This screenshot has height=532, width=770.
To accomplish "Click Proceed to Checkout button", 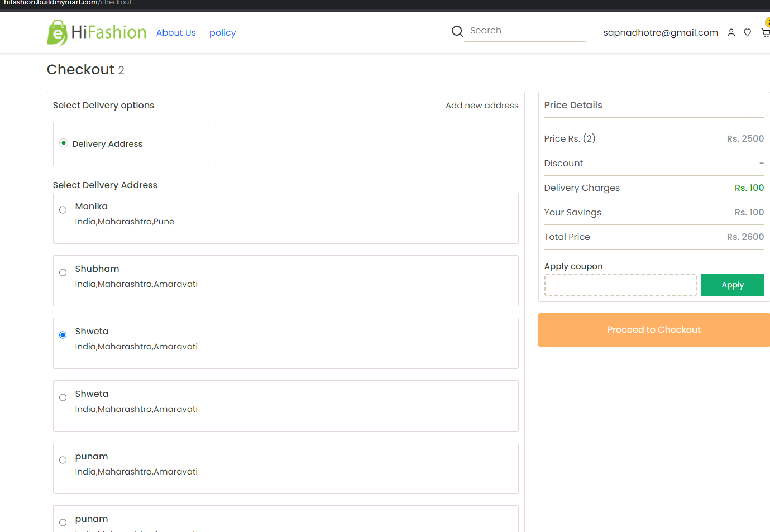I will click(654, 330).
